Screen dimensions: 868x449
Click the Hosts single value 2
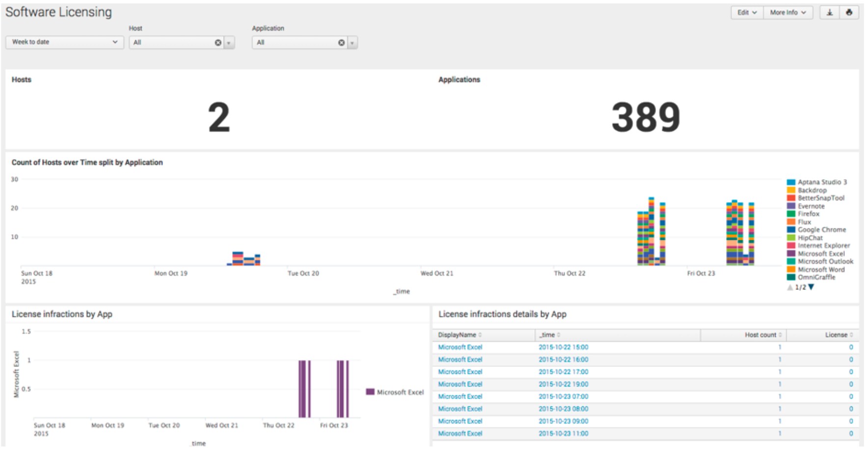click(x=219, y=117)
